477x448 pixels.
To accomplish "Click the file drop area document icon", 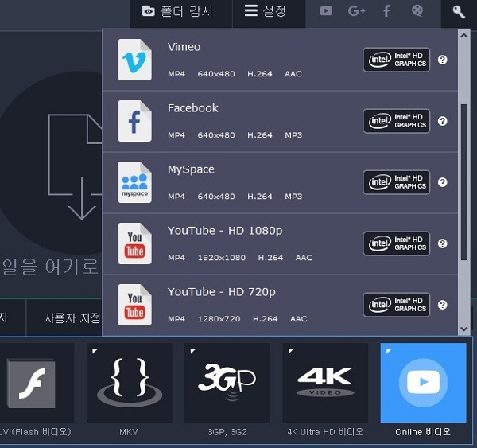I will click(x=75, y=167).
